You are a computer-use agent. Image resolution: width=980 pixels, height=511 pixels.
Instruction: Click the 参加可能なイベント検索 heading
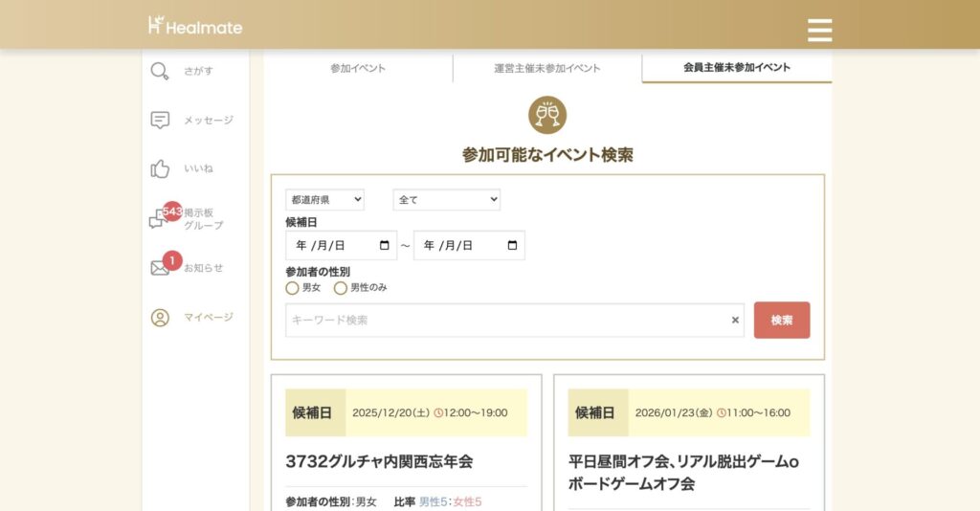coord(547,155)
